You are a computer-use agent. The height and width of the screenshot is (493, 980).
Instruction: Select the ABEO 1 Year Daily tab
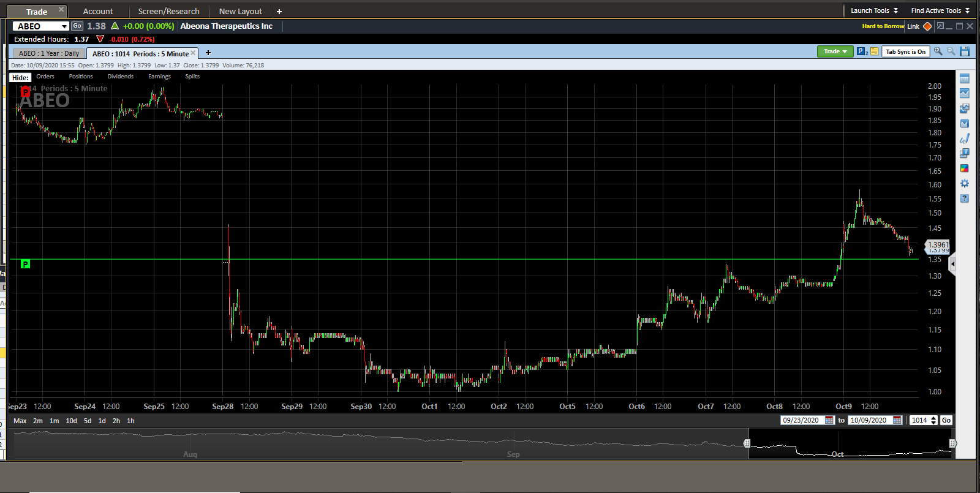click(x=49, y=53)
